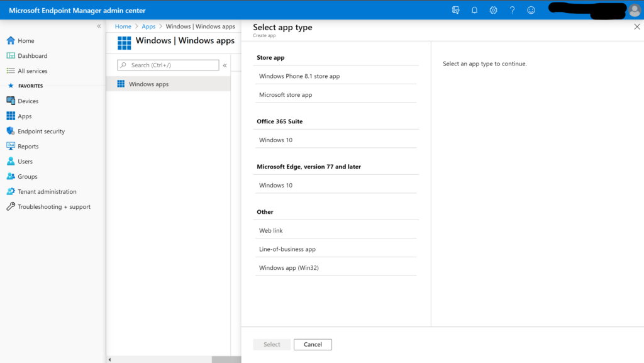Choose Microsoft store app type
The height and width of the screenshot is (363, 644).
(x=336, y=94)
